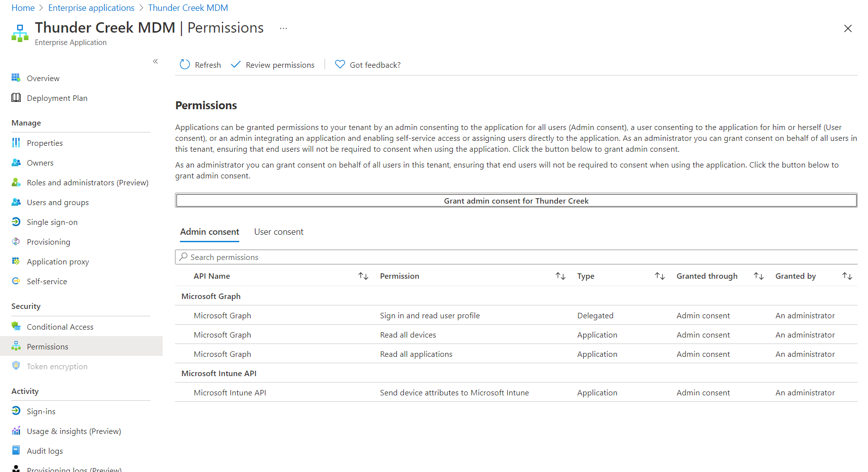Click the Conditional Access sidebar icon
Viewport: 868px width, 472px height.
point(16,327)
